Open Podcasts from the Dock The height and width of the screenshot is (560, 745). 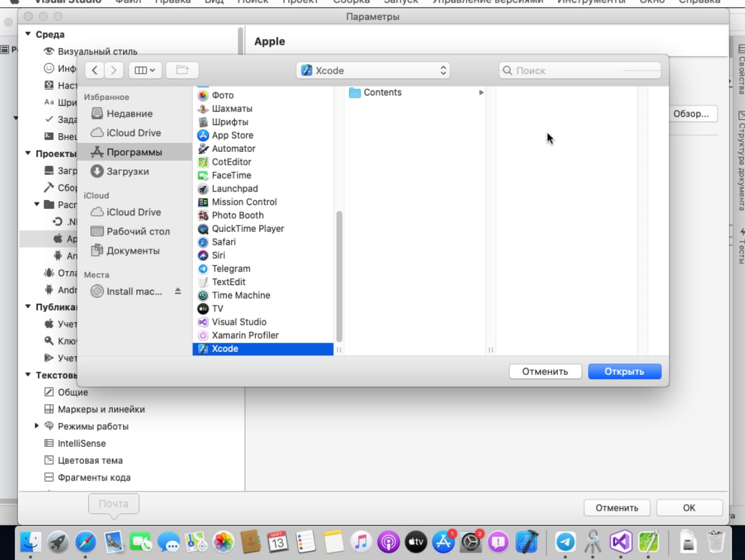pyautogui.click(x=388, y=542)
